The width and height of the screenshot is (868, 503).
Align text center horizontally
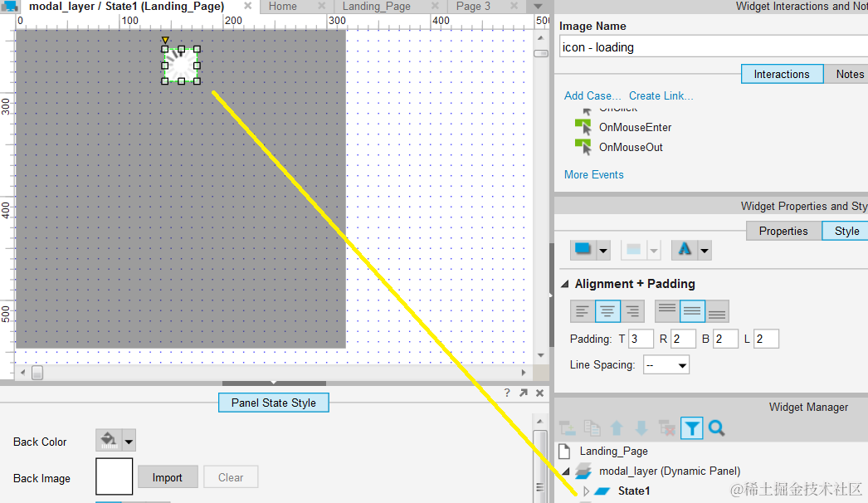(607, 310)
